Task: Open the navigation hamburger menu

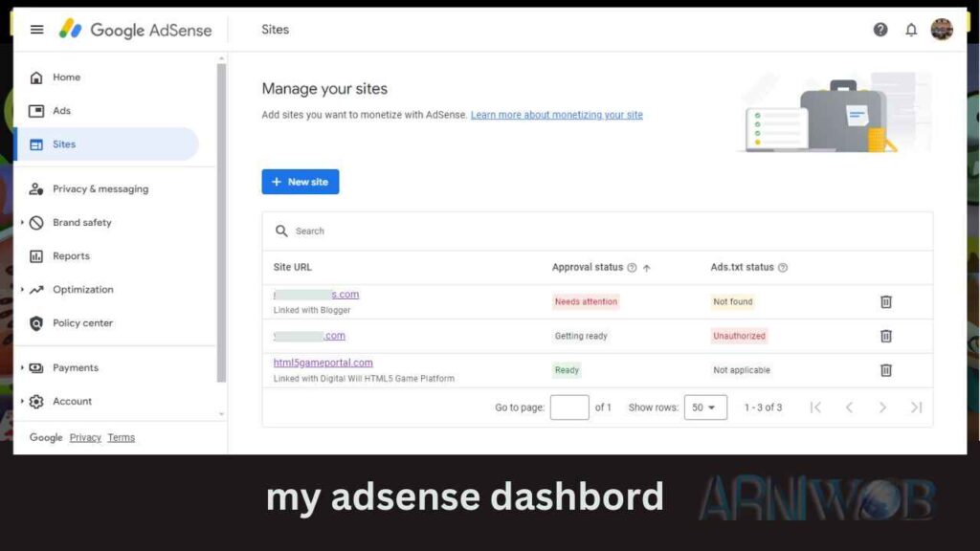Action: [x=36, y=29]
